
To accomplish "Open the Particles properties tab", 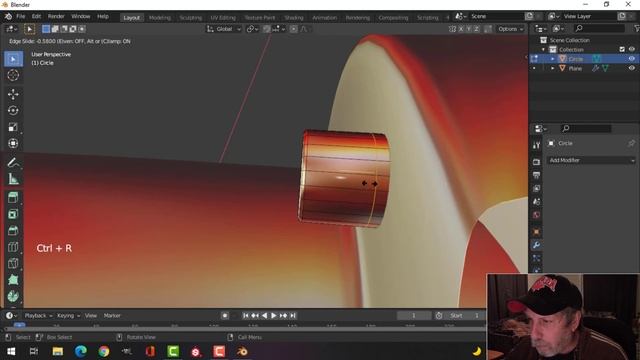I will coord(536,258).
